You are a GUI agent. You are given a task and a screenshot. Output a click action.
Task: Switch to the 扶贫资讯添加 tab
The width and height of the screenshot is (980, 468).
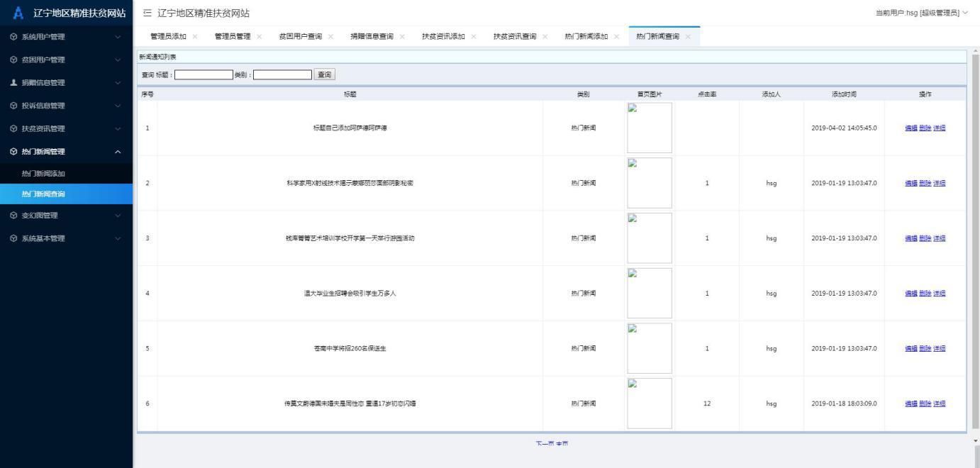click(443, 37)
